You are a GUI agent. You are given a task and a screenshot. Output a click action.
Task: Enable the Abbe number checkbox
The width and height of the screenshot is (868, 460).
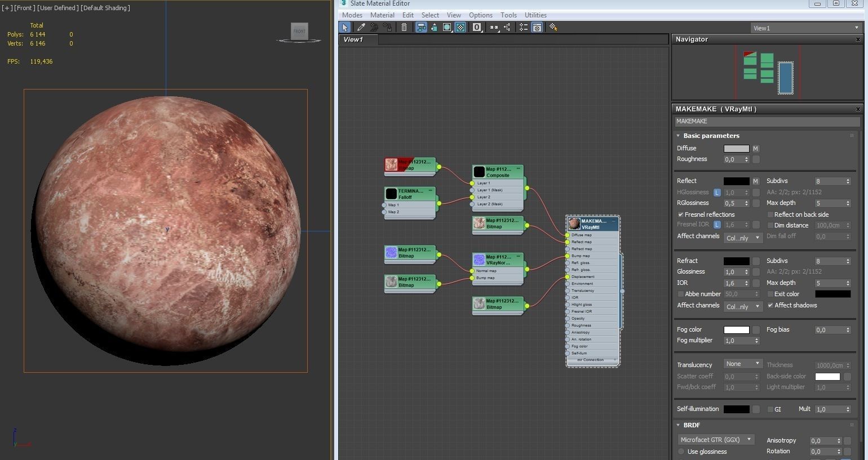681,294
